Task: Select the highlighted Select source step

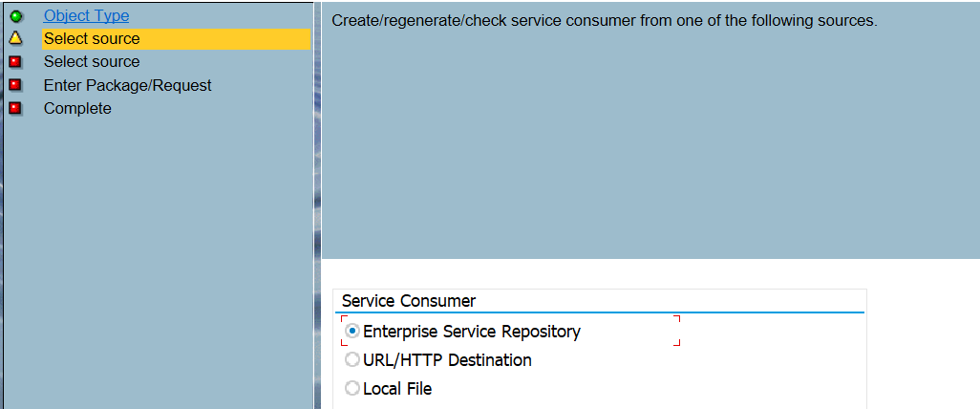Action: coord(177,39)
